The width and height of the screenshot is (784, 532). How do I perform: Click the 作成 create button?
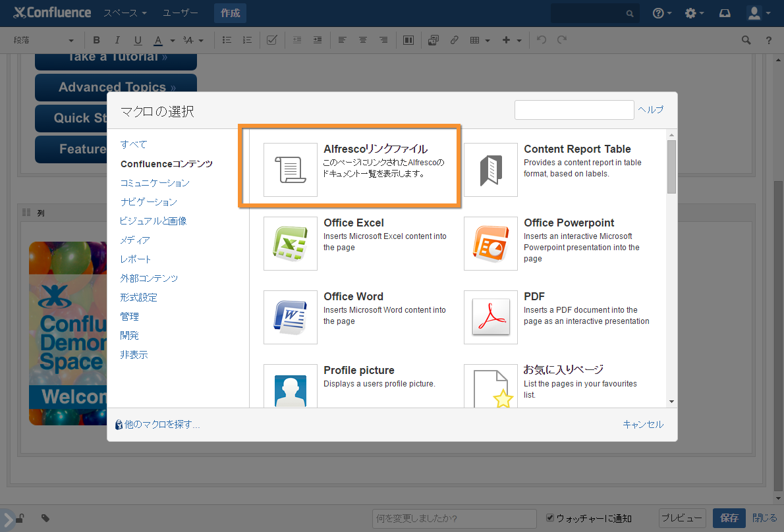coord(230,13)
